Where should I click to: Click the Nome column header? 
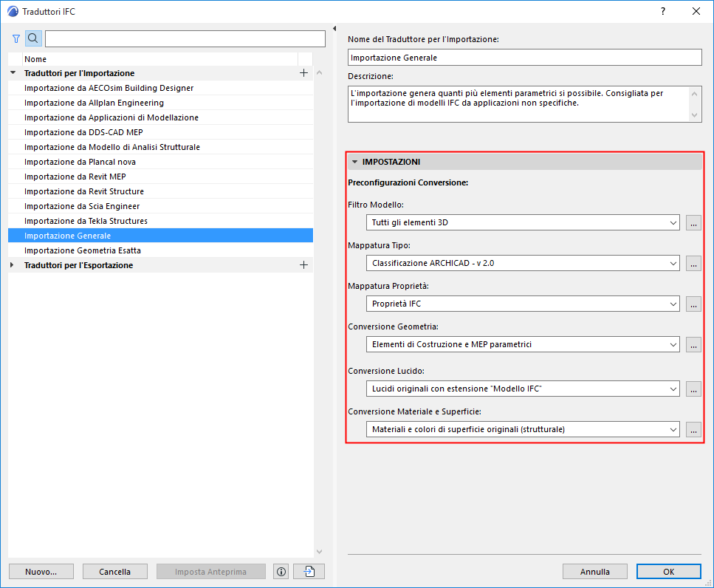click(159, 59)
